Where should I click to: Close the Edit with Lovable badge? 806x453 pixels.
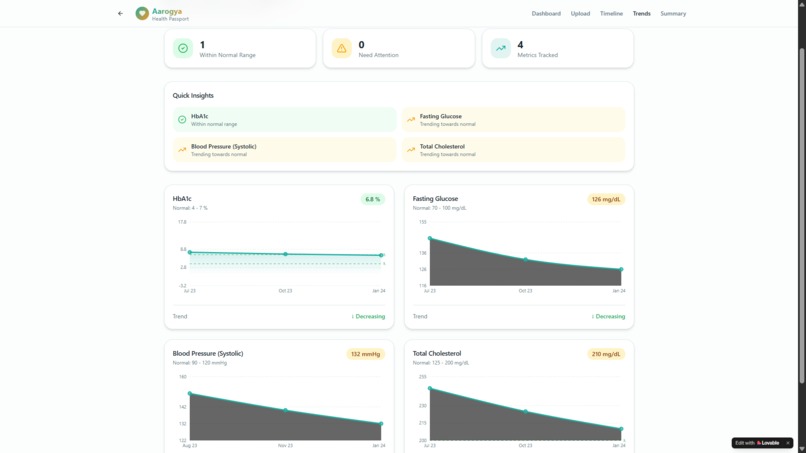787,443
